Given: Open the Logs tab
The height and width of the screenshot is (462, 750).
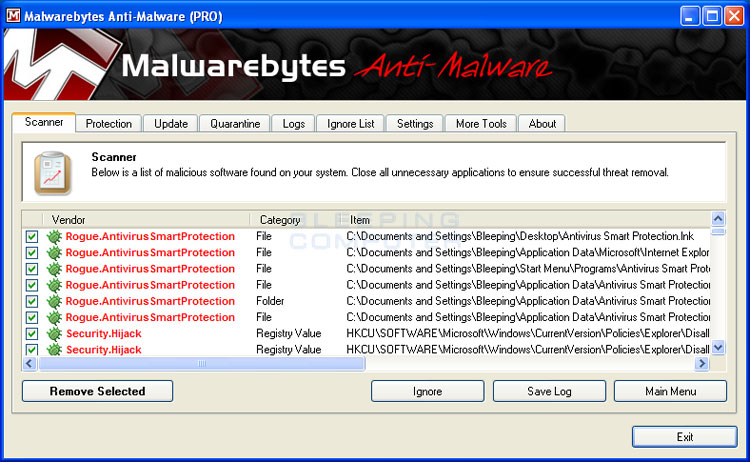Looking at the screenshot, I should pyautogui.click(x=293, y=123).
